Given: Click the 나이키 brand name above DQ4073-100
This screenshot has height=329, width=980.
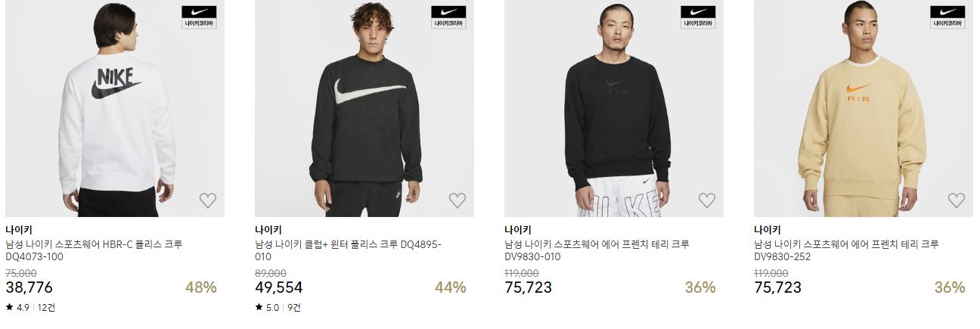Looking at the screenshot, I should 18,230.
